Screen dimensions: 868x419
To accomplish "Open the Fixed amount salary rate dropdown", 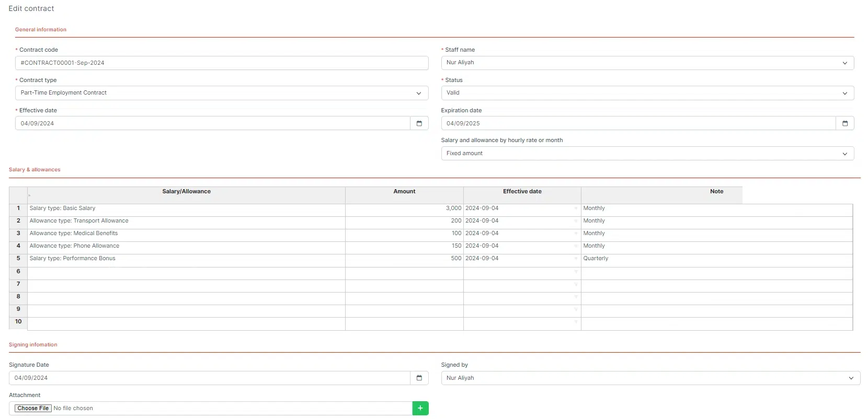I will point(647,154).
